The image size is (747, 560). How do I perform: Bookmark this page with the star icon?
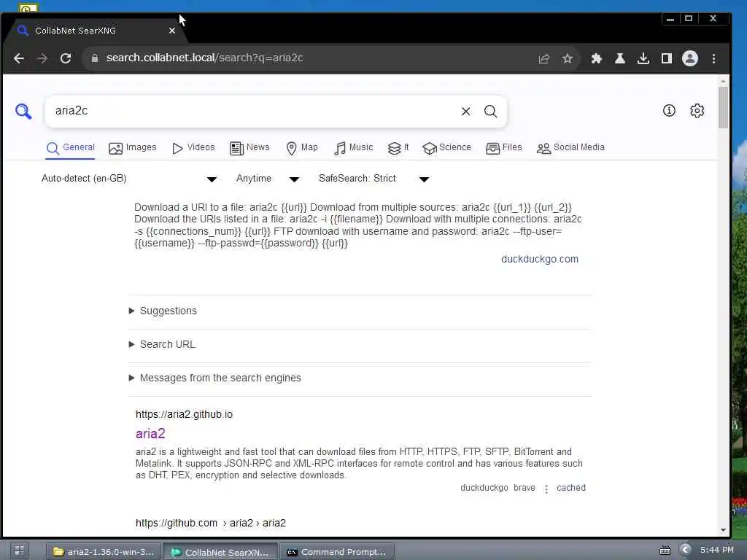(567, 58)
